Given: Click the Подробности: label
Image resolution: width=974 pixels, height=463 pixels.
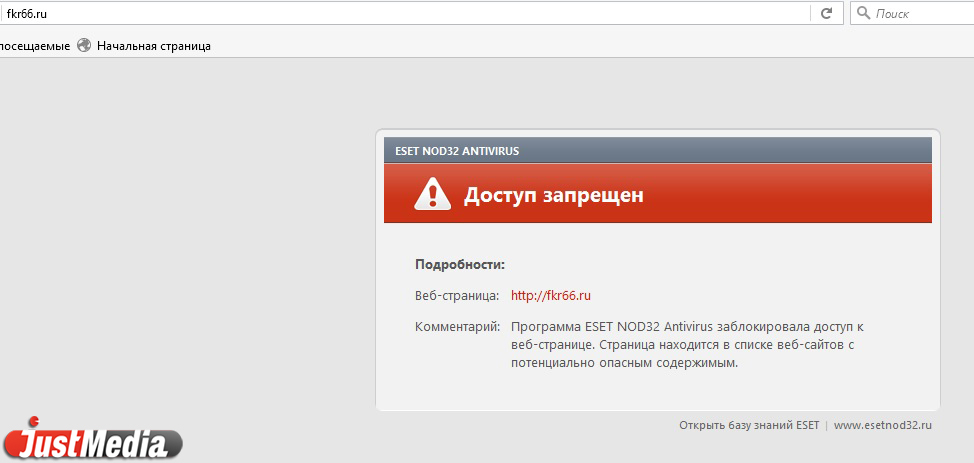Looking at the screenshot, I should pos(460,265).
